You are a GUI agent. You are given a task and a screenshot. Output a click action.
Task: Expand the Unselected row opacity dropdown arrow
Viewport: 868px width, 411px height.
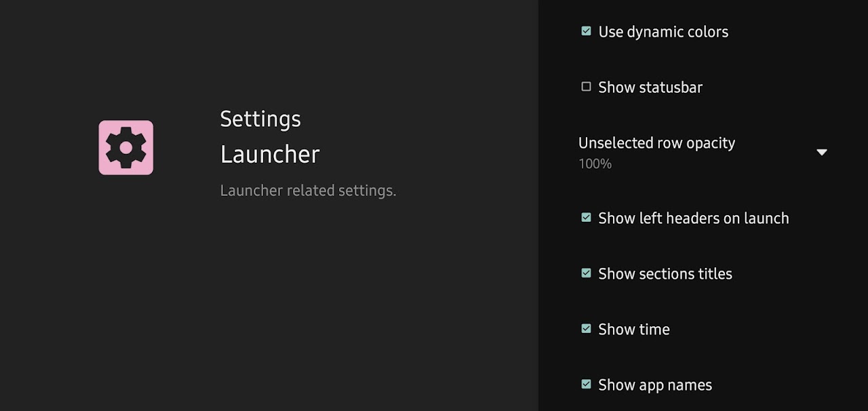point(822,152)
